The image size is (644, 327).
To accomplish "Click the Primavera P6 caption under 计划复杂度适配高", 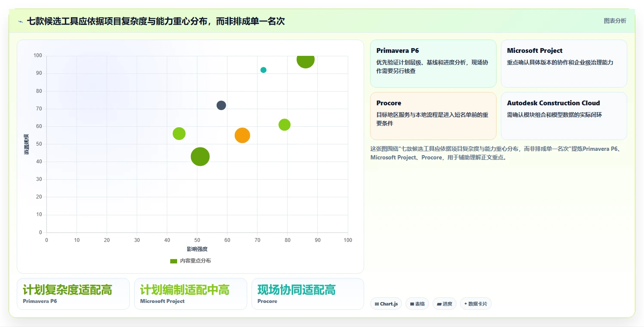I will pyautogui.click(x=40, y=301).
